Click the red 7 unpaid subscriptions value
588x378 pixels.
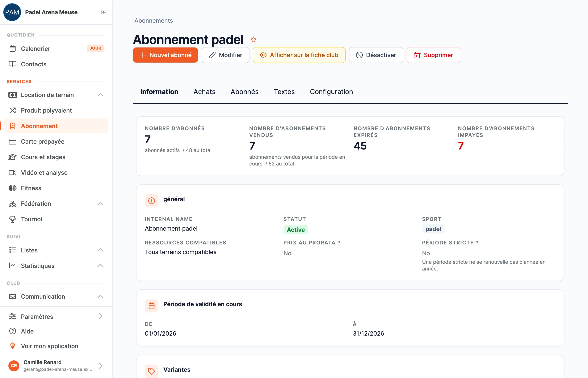pyautogui.click(x=461, y=146)
